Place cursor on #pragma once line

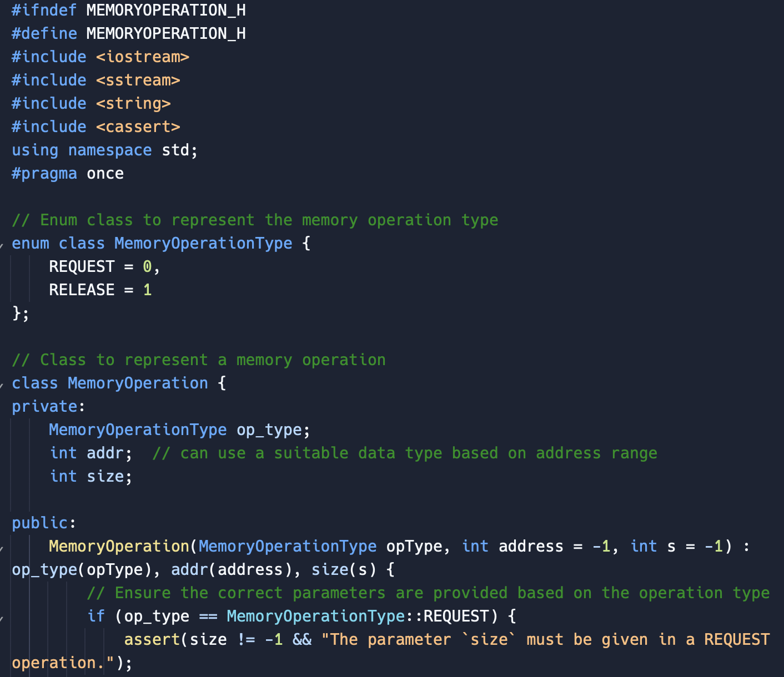[67, 173]
